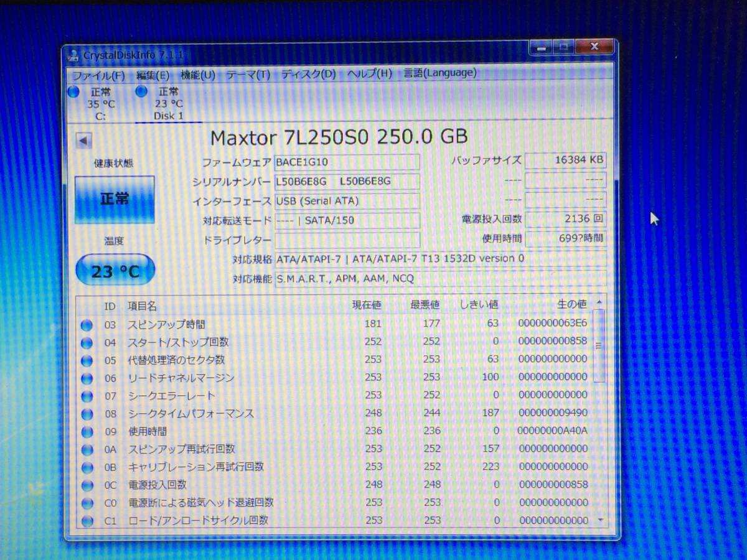Open the テーマ(T) menu
The image size is (747, 560).
point(248,75)
